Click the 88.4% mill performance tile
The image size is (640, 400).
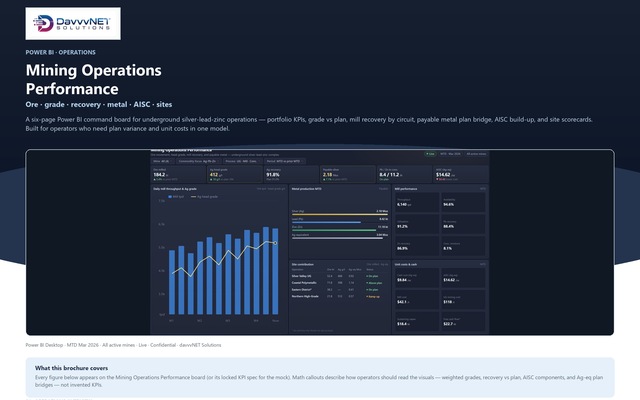coord(463,224)
